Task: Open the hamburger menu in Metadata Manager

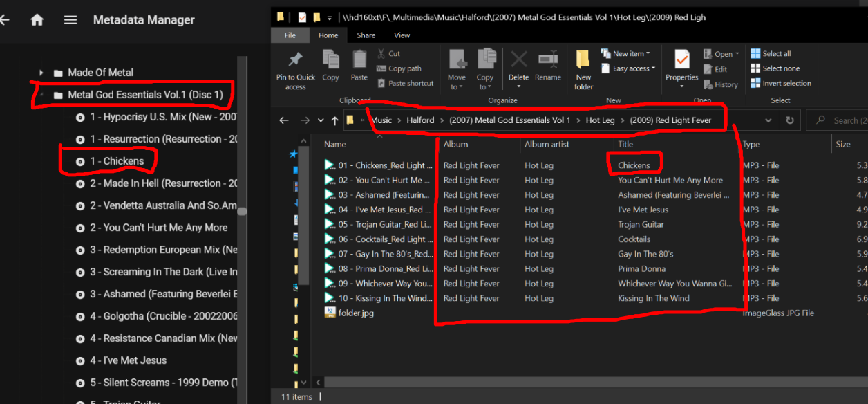Action: click(x=70, y=20)
